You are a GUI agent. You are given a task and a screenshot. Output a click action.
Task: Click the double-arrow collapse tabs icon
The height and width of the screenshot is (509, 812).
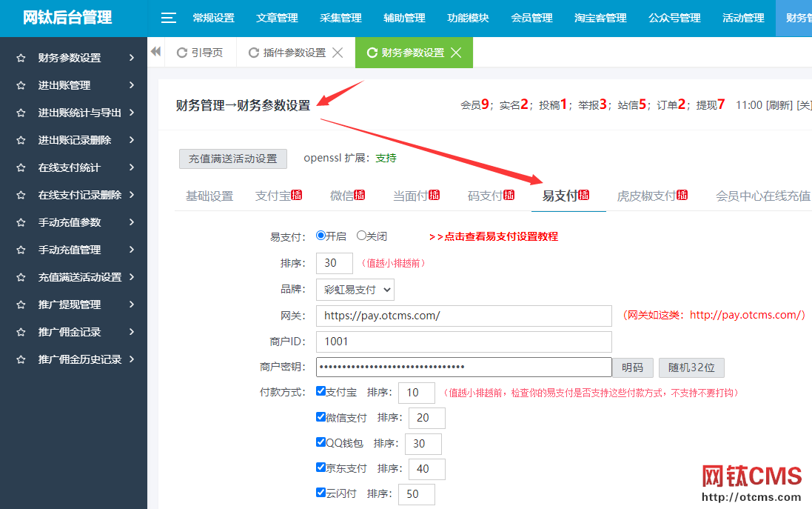click(155, 52)
